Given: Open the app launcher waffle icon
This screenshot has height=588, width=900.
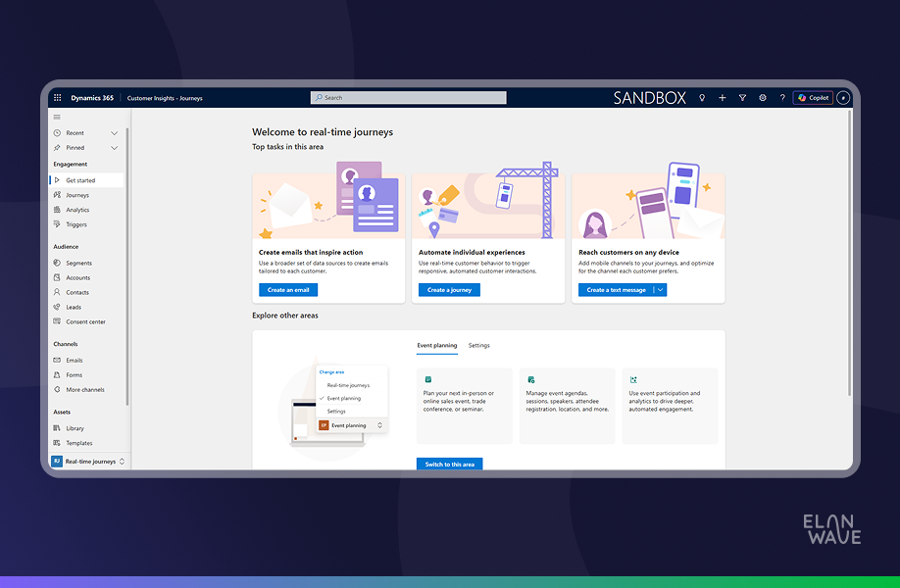Looking at the screenshot, I should tap(58, 98).
